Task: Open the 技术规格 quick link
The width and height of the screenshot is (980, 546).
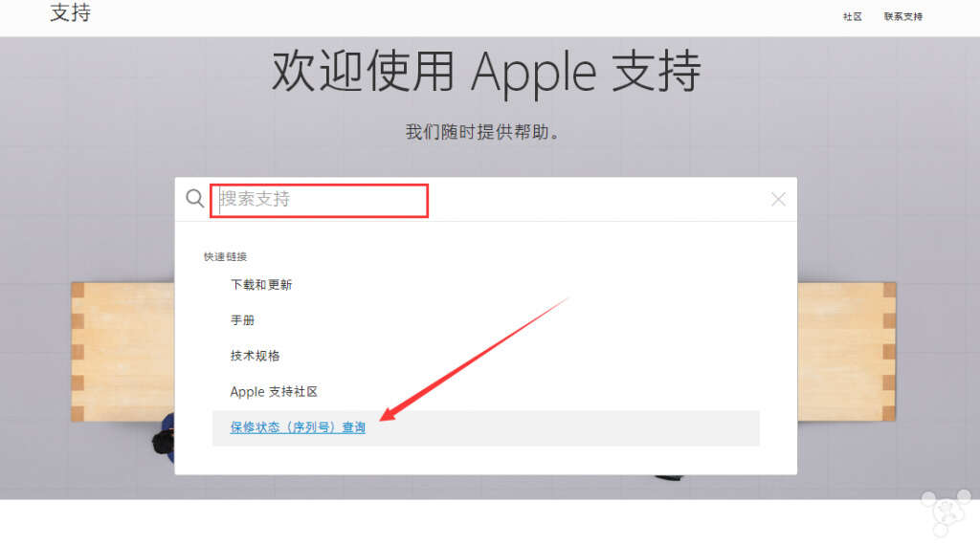Action: (x=255, y=356)
